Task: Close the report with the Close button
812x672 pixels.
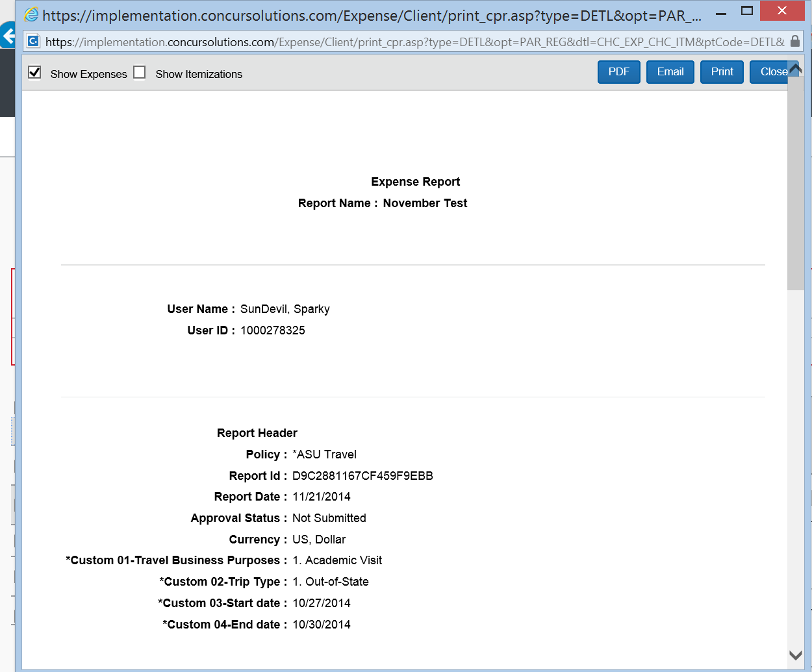Action: pos(769,72)
